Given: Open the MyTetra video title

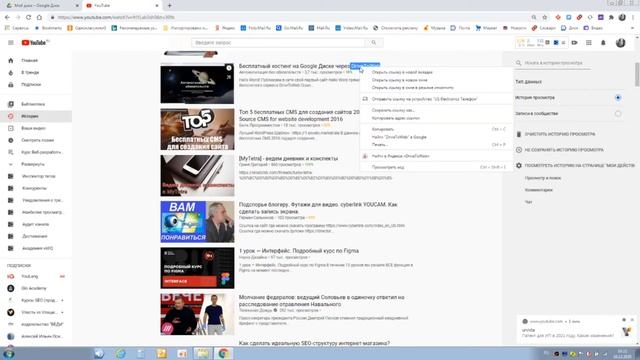Looking at the screenshot, I should click(288, 158).
